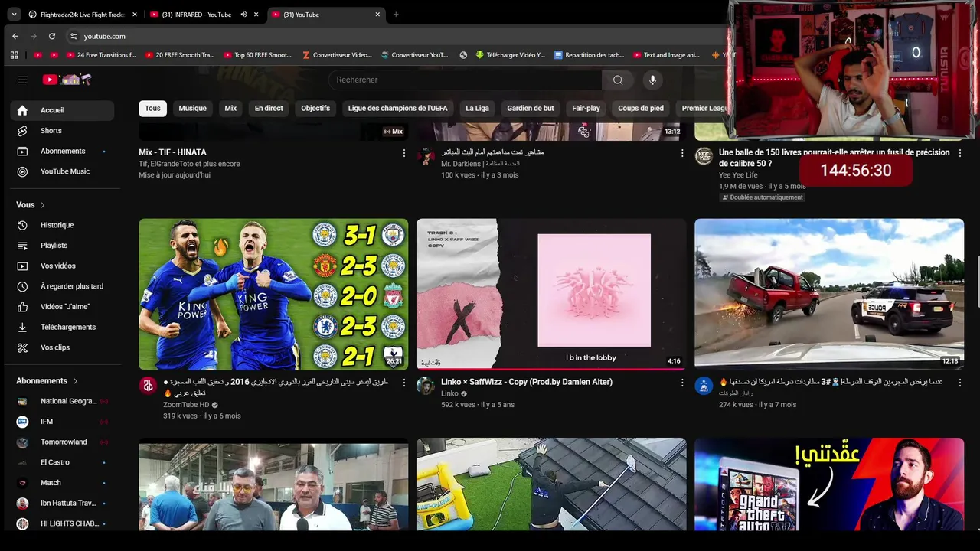Screen dimensions: 980x551
Task: Open options for police chase video
Action: click(x=960, y=383)
